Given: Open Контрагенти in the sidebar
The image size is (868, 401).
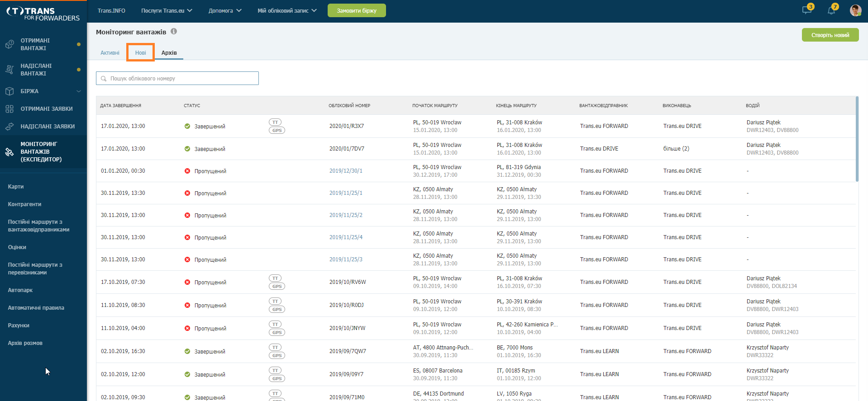Looking at the screenshot, I should coord(24,204).
